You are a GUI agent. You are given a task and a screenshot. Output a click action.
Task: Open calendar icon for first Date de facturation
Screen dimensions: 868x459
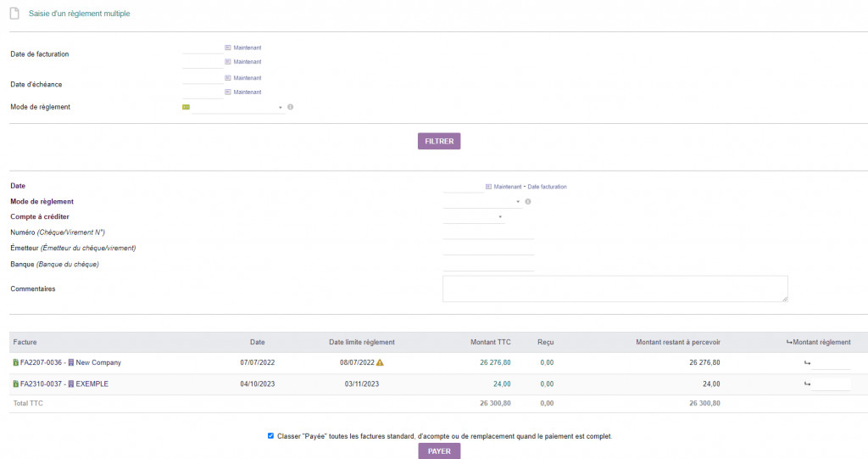(x=227, y=48)
